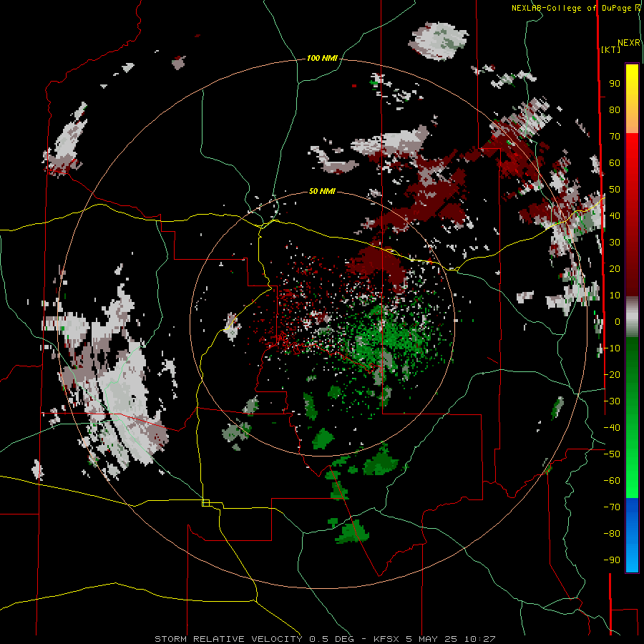Click the "-20" velocity scale label
The image size is (644, 644).
(x=612, y=374)
